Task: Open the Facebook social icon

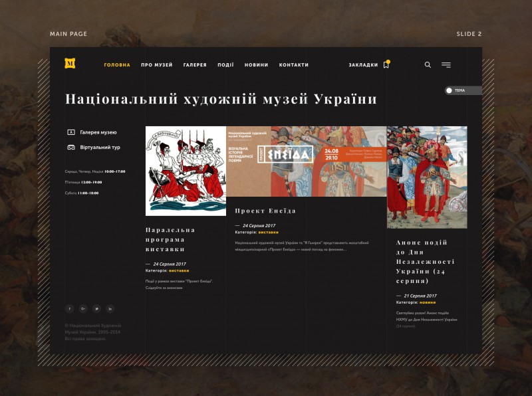Action: click(x=70, y=309)
